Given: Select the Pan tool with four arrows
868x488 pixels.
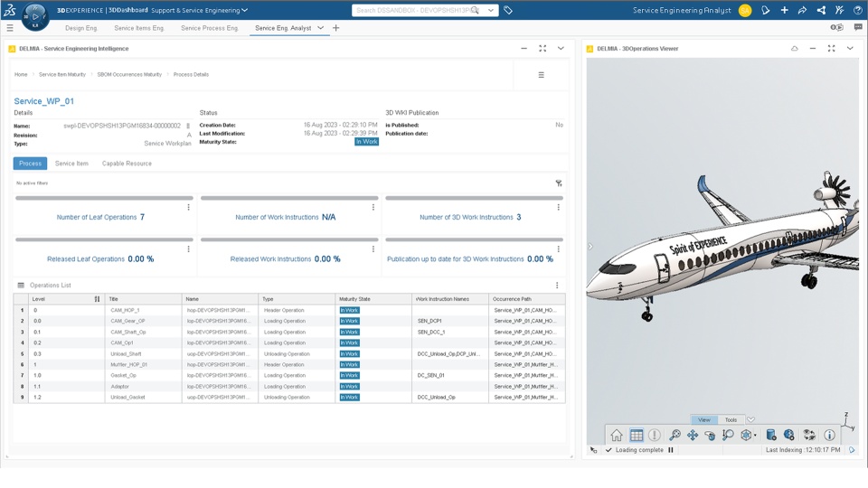Looking at the screenshot, I should (x=693, y=435).
